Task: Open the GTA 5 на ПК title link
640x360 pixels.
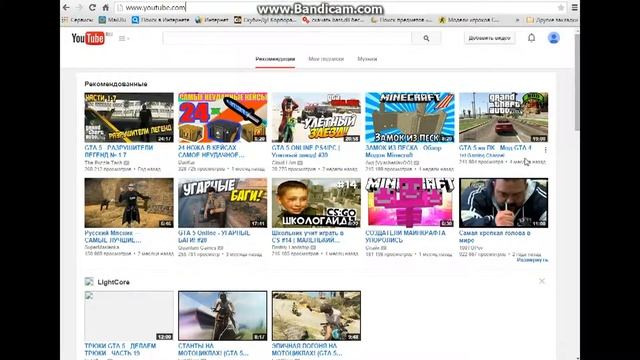Action: tap(495, 147)
